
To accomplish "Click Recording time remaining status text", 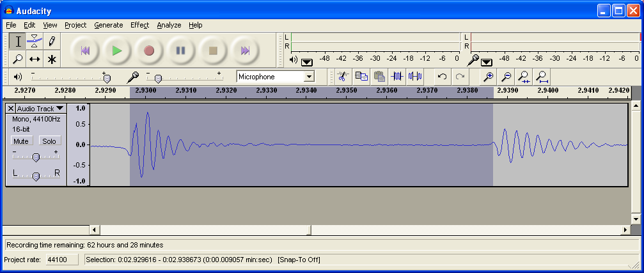I will coord(84,245).
